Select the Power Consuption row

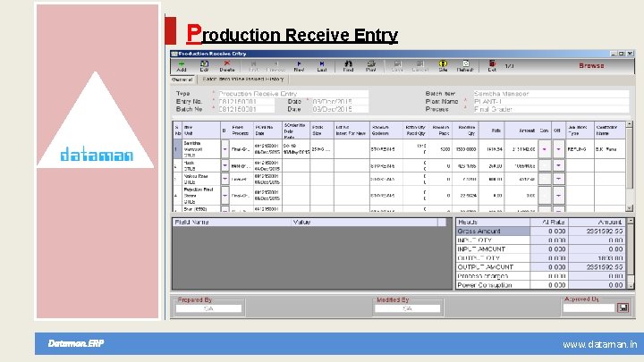coord(541,285)
